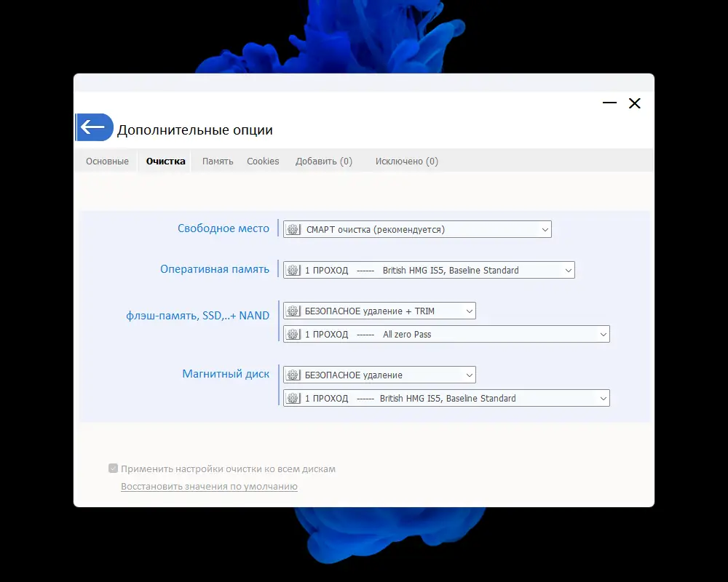
Task: Minimize the Дополнительные опции window
Action: (609, 103)
